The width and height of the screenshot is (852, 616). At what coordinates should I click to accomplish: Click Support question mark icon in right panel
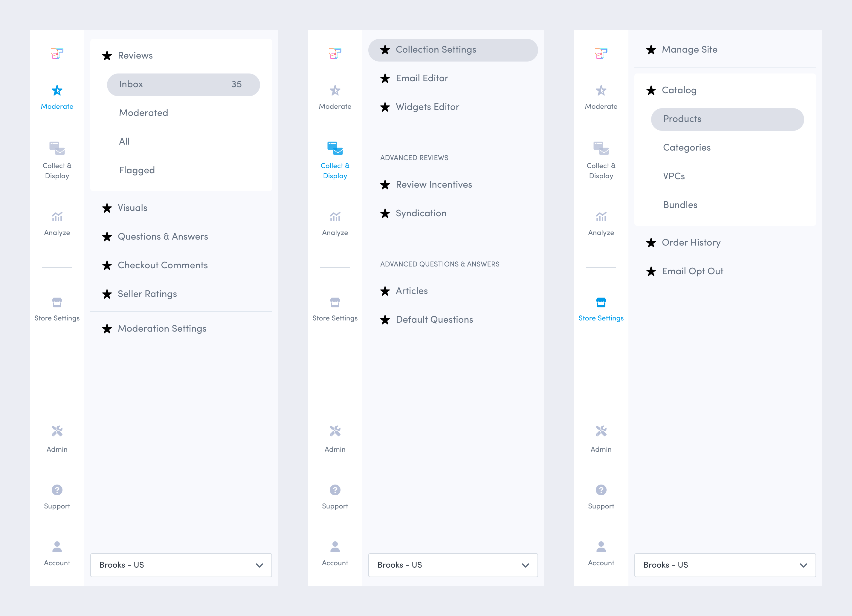(601, 490)
